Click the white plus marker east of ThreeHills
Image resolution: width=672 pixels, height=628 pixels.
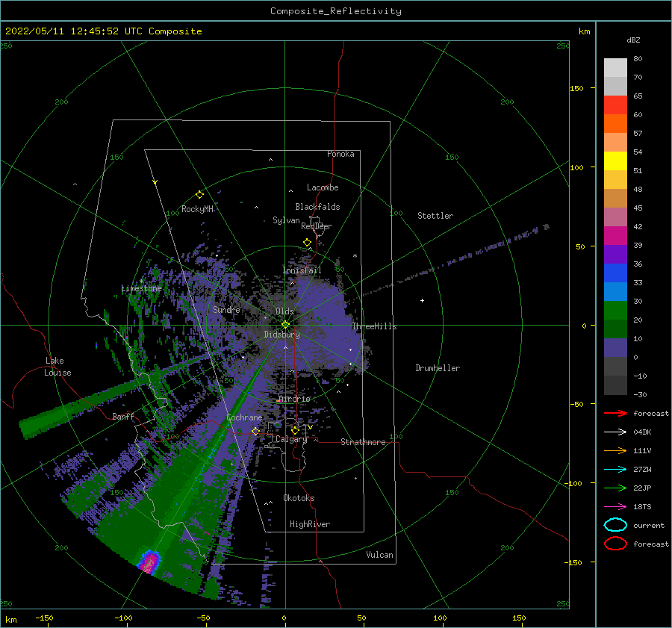[422, 300]
